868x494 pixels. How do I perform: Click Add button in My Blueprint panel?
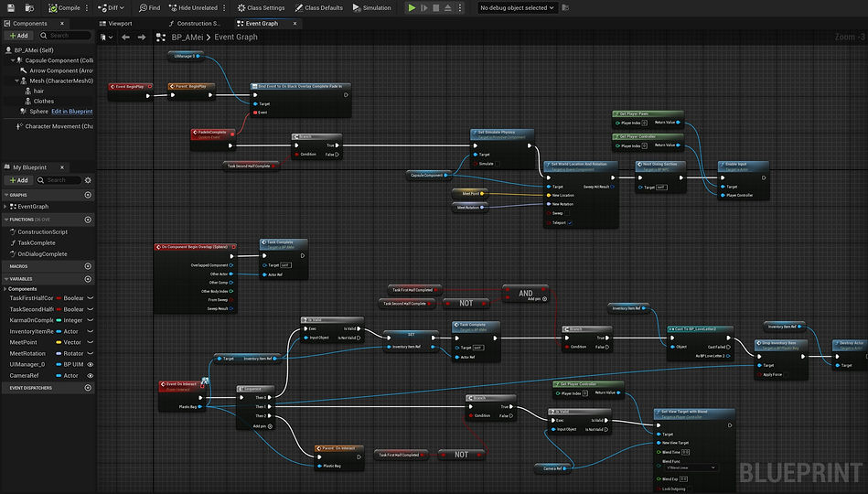(x=19, y=180)
